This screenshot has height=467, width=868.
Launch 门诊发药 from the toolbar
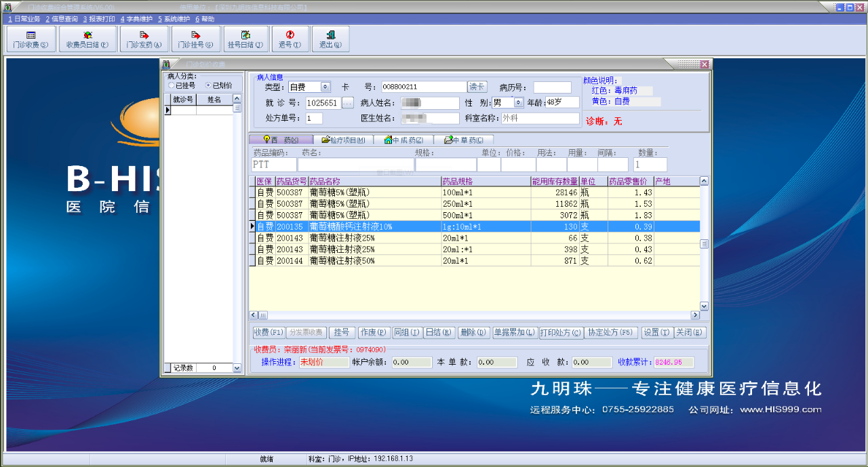(144, 39)
